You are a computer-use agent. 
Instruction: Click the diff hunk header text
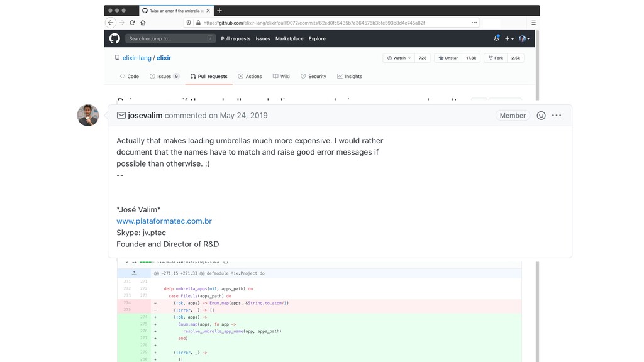click(x=209, y=273)
